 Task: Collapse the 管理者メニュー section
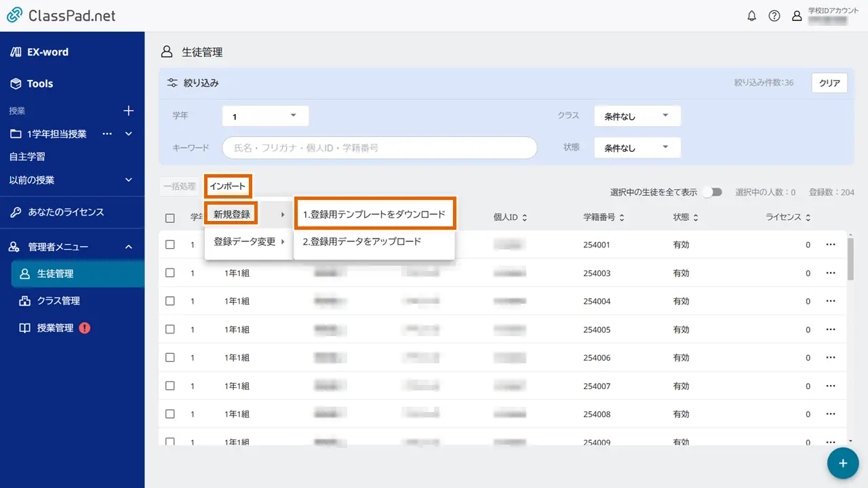128,247
